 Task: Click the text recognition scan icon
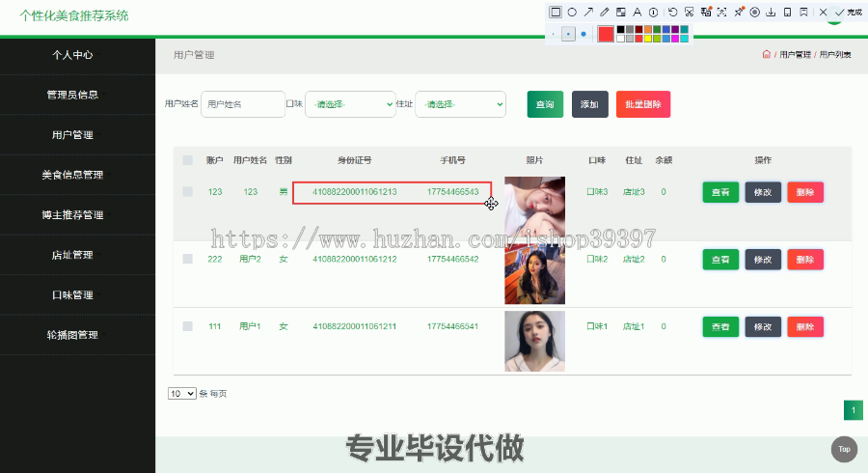point(721,13)
